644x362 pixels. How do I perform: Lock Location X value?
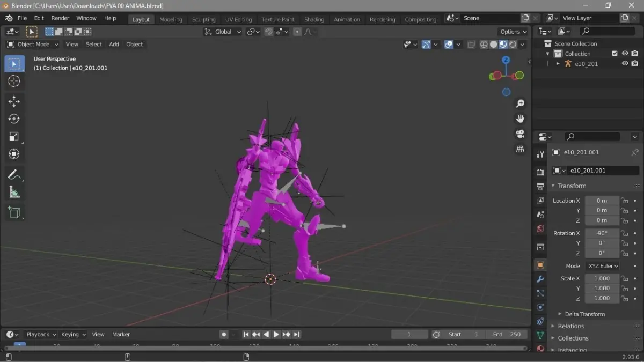tap(625, 201)
